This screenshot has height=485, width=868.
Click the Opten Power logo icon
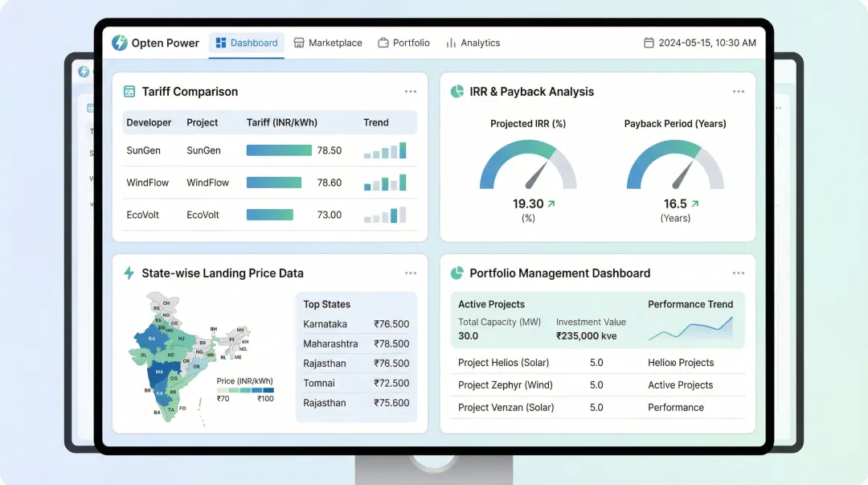click(121, 43)
